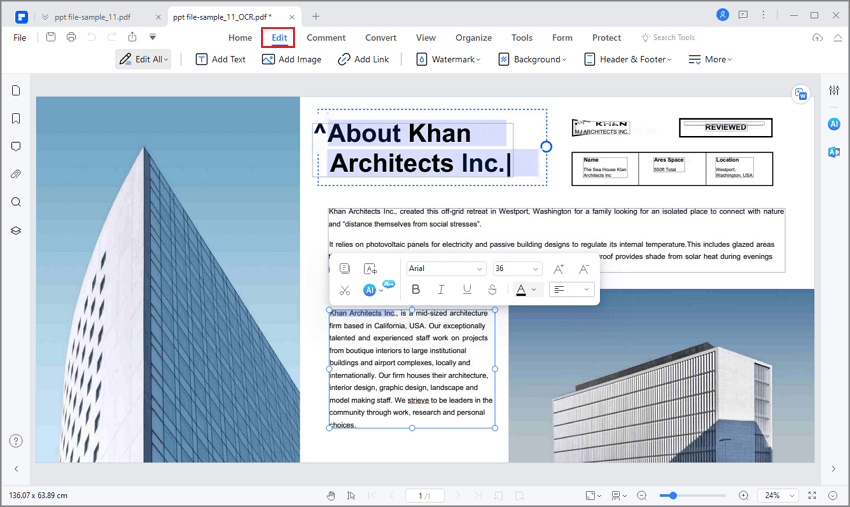Click the floating convert-to-Word icon
This screenshot has width=850, height=507.
pos(801,94)
